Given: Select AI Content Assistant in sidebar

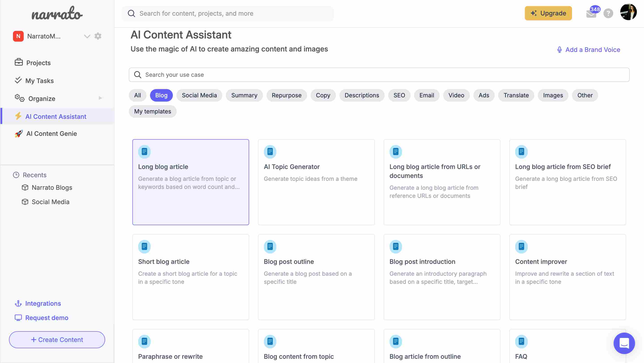Looking at the screenshot, I should pos(57,116).
